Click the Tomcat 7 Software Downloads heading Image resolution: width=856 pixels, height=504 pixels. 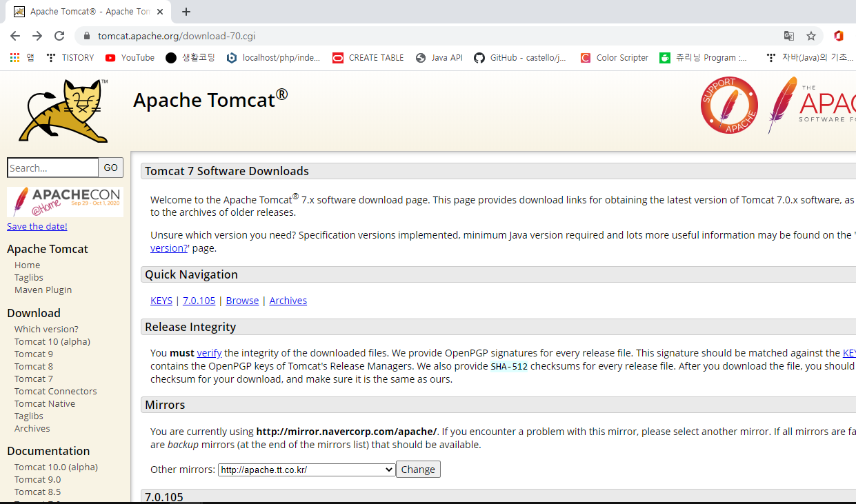tap(227, 171)
